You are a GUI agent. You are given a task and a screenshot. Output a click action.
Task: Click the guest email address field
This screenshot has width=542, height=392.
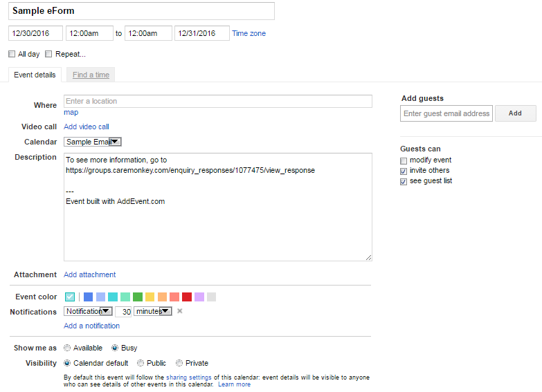tap(446, 113)
